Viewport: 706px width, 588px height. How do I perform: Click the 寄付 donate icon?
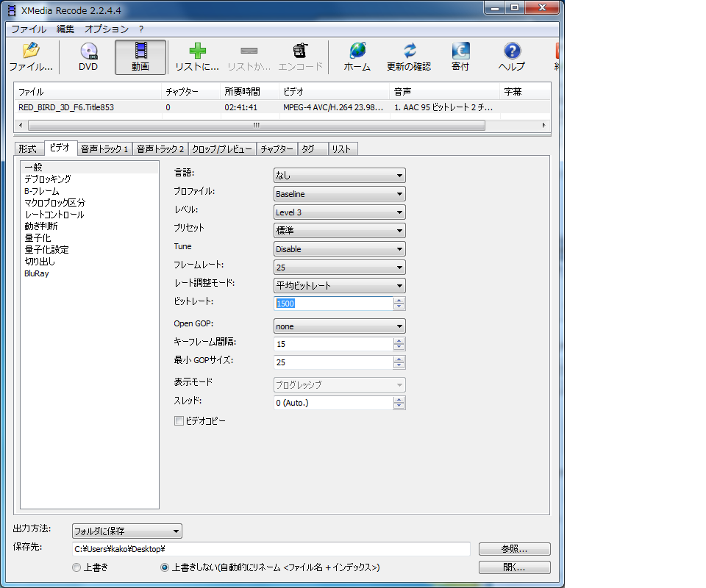460,51
